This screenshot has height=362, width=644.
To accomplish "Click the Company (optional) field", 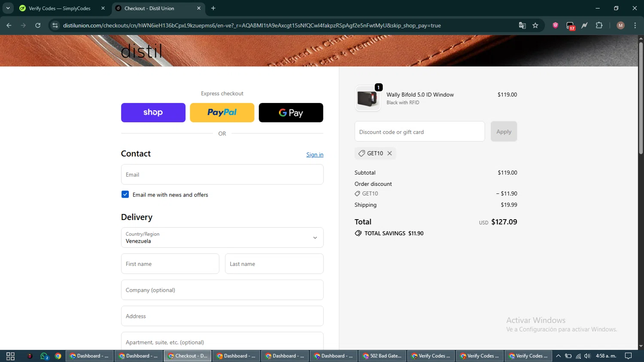I will point(222,290).
